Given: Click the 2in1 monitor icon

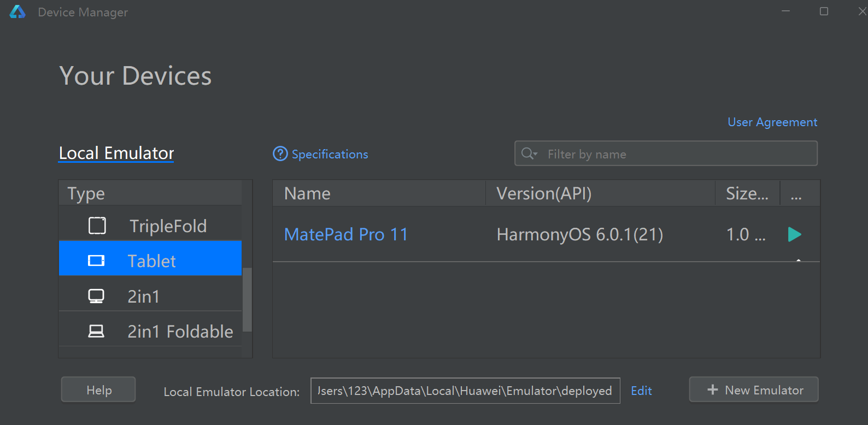Looking at the screenshot, I should coord(96,296).
